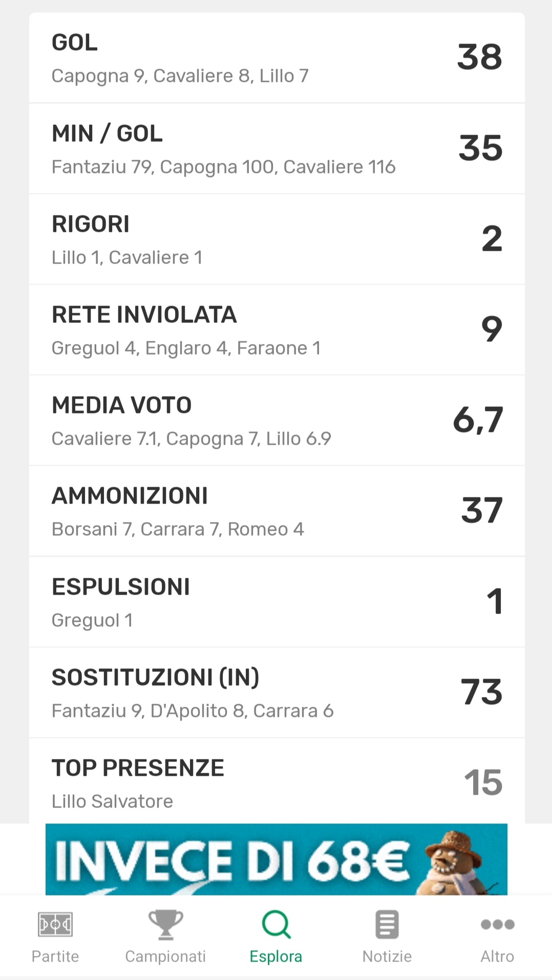Select the SOSTITUZIONI (IN) row
552x980 pixels.
(277, 693)
